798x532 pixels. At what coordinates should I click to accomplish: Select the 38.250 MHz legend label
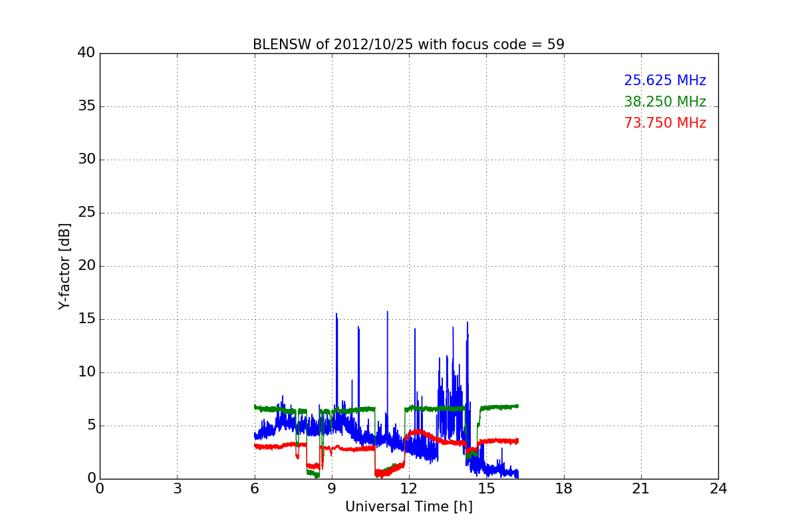coord(665,102)
